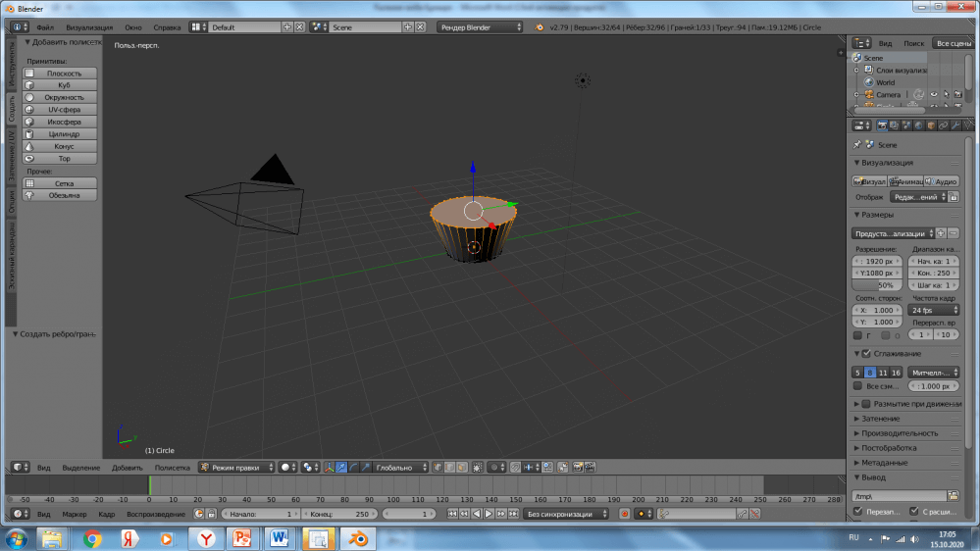
Task: Click the Обезьяна (monkey) mesh button
Action: pyautogui.click(x=60, y=195)
